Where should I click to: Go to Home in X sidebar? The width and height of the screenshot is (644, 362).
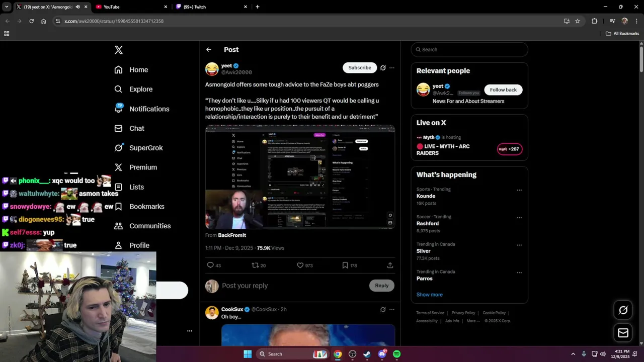point(131,70)
